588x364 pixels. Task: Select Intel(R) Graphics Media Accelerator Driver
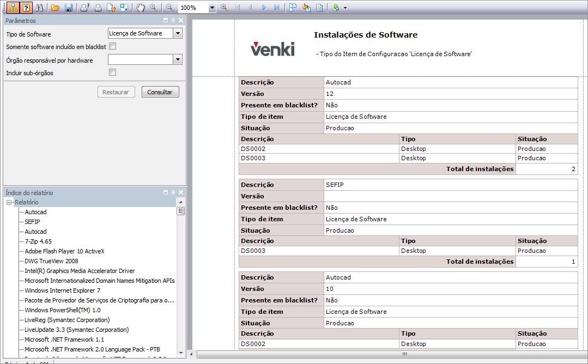(80, 271)
